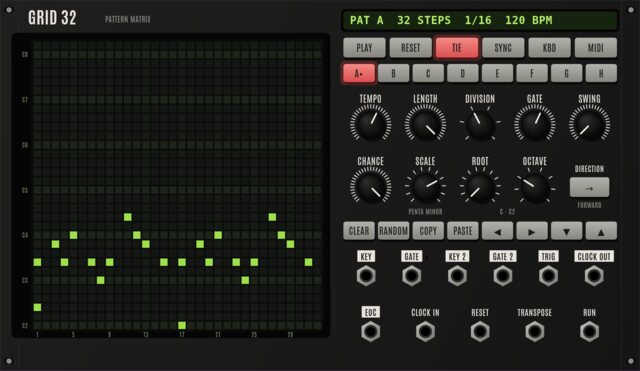Switch to pattern B

coord(393,73)
